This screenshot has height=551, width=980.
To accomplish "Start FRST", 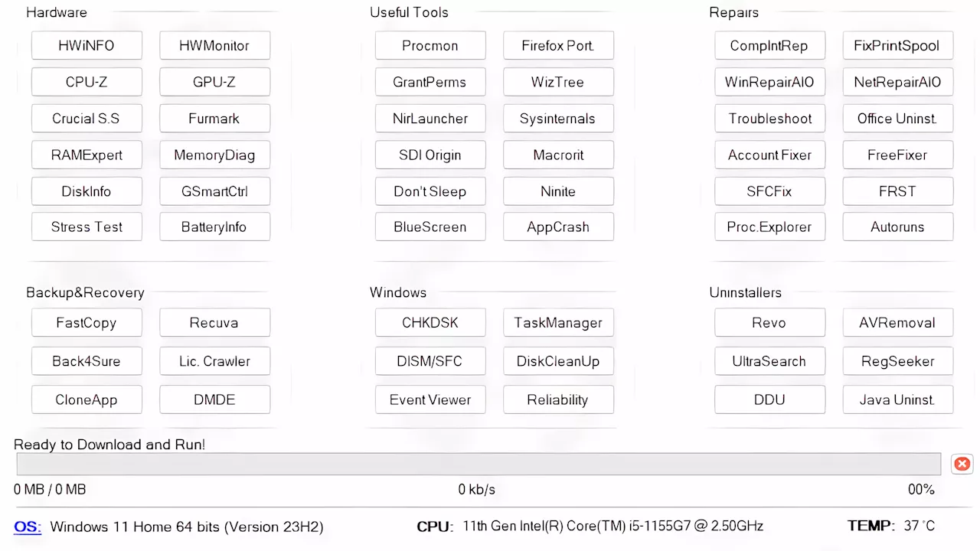I will click(897, 191).
